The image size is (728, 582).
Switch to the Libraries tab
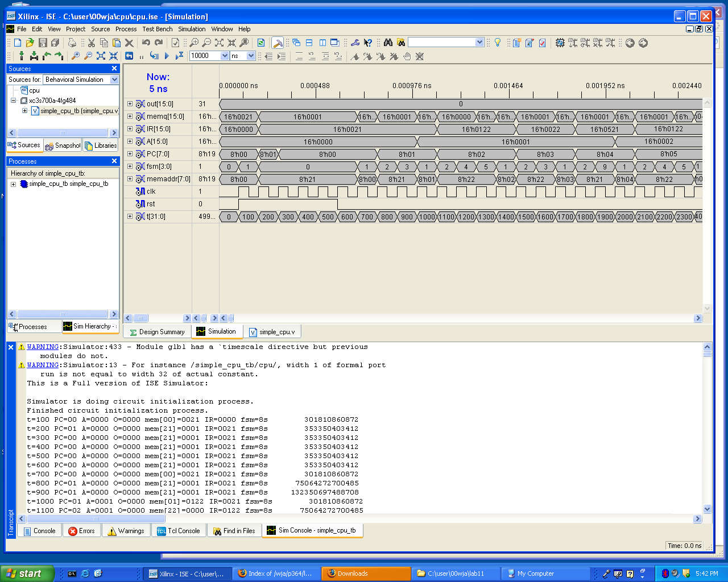coord(101,145)
